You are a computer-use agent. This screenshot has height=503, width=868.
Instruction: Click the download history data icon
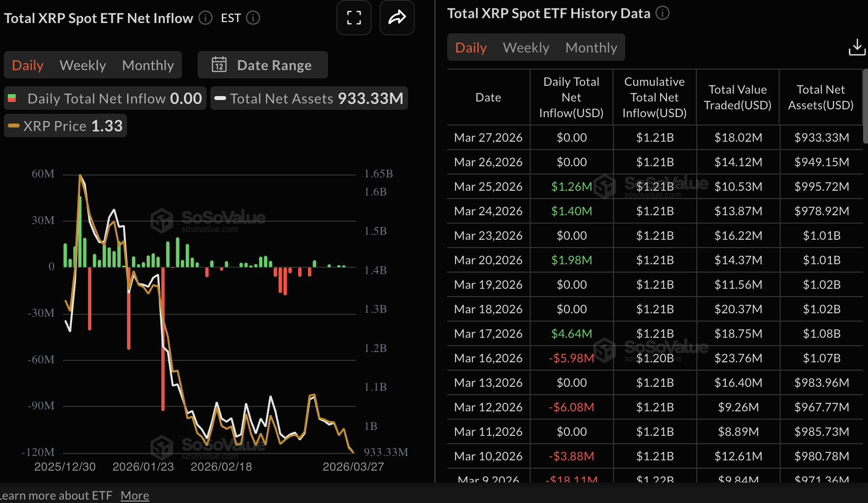point(856,48)
